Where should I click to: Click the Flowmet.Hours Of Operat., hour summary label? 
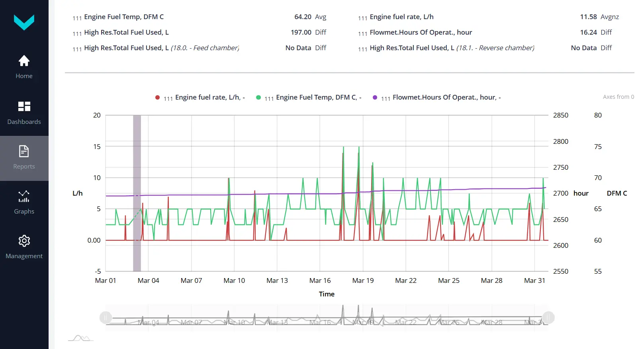click(421, 32)
